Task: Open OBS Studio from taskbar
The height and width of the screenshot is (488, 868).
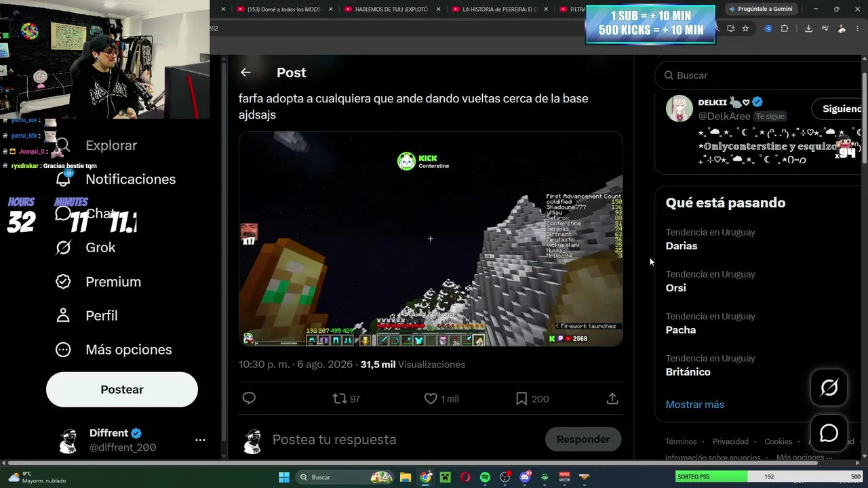Action: [505, 477]
